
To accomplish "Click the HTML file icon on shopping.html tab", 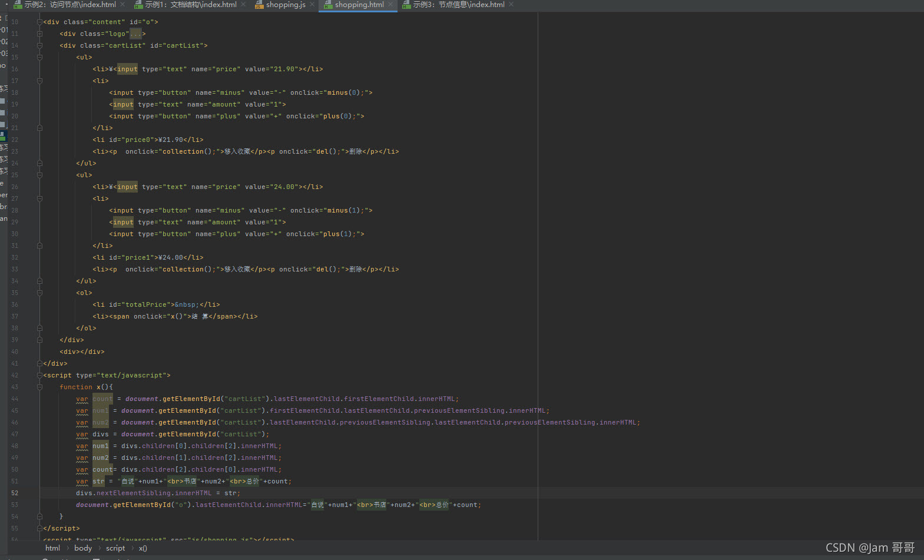I will (328, 5).
